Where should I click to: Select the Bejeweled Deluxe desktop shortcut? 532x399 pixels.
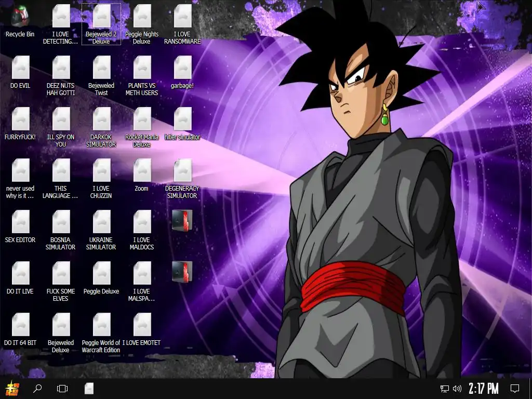(61, 333)
